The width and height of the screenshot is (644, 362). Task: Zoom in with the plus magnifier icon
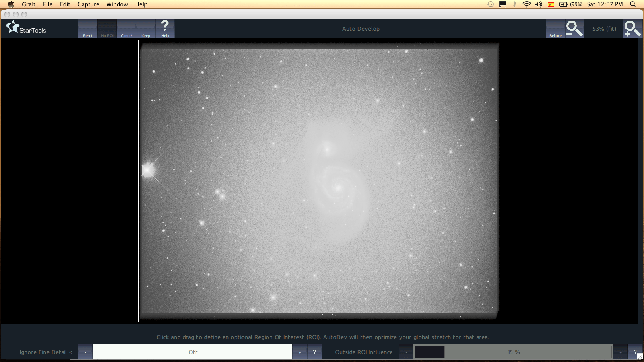click(632, 29)
